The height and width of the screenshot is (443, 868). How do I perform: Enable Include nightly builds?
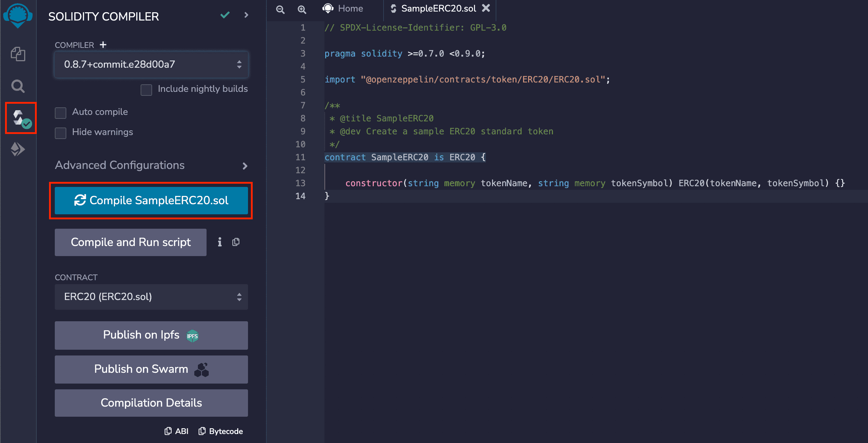click(x=146, y=90)
